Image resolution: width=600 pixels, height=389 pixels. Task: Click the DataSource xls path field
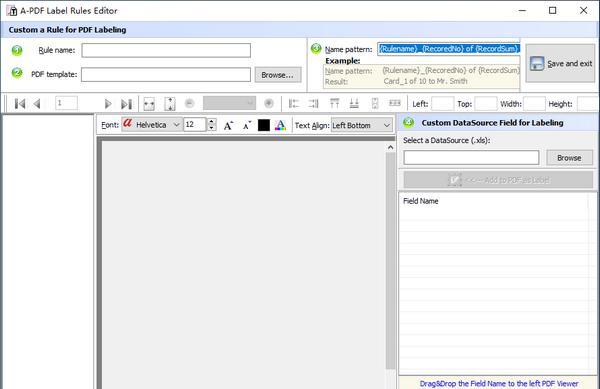tap(471, 158)
